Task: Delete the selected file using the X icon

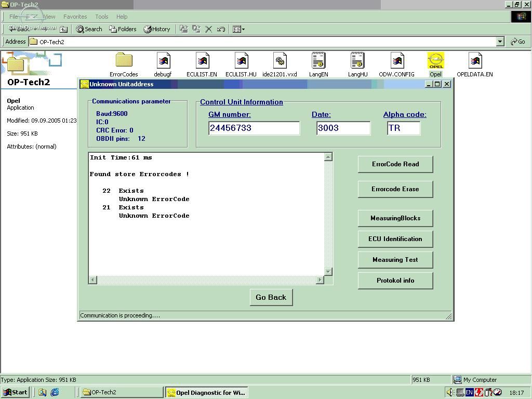Action: click(x=209, y=29)
